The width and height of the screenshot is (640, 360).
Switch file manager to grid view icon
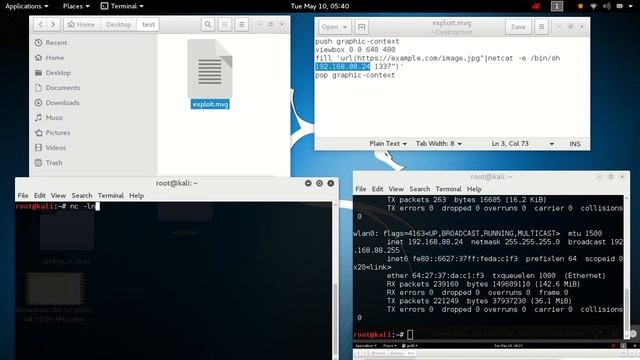(225, 24)
